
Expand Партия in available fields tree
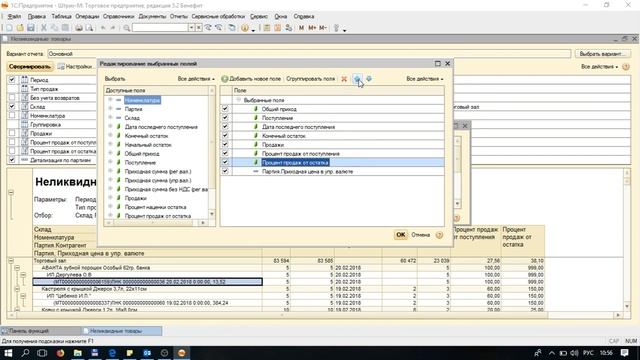pos(110,109)
